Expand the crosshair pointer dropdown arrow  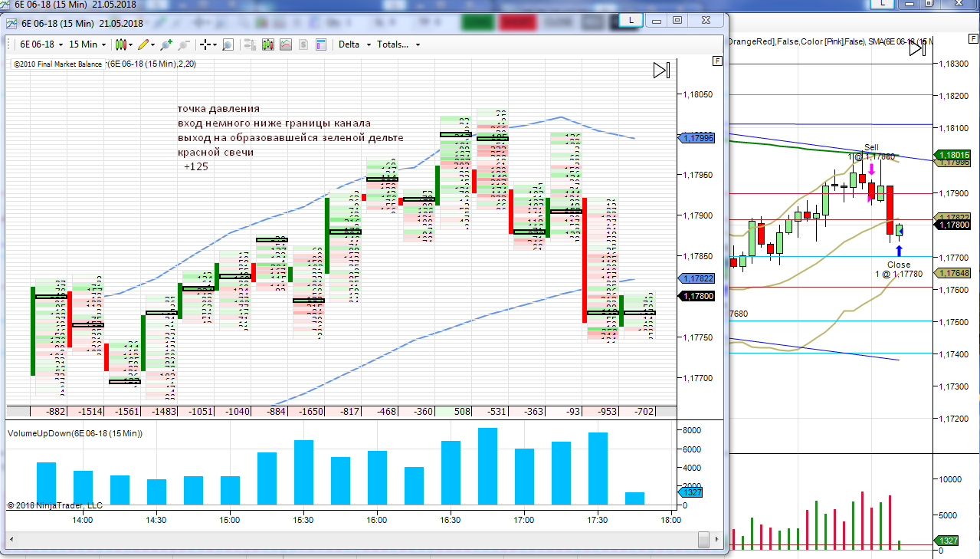point(215,45)
